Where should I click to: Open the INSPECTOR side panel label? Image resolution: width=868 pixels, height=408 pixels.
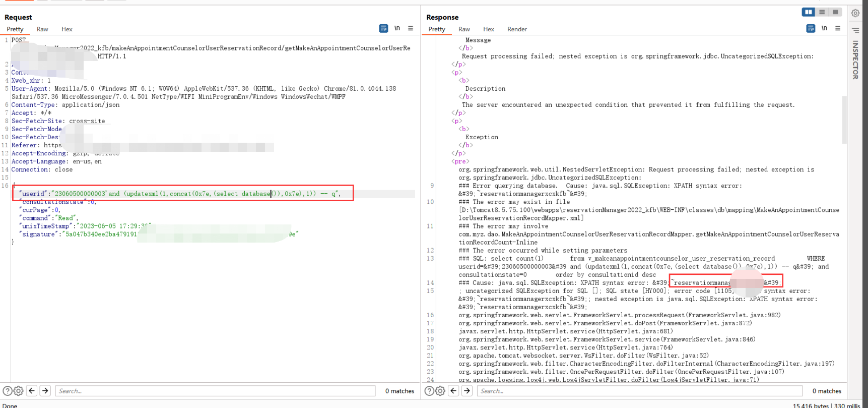point(855,60)
